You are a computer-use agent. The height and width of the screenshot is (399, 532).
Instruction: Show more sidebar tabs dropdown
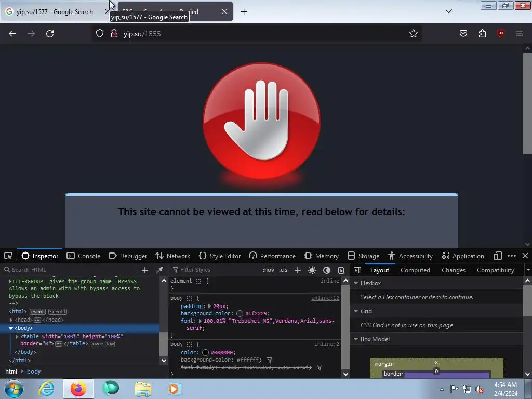pos(528,270)
